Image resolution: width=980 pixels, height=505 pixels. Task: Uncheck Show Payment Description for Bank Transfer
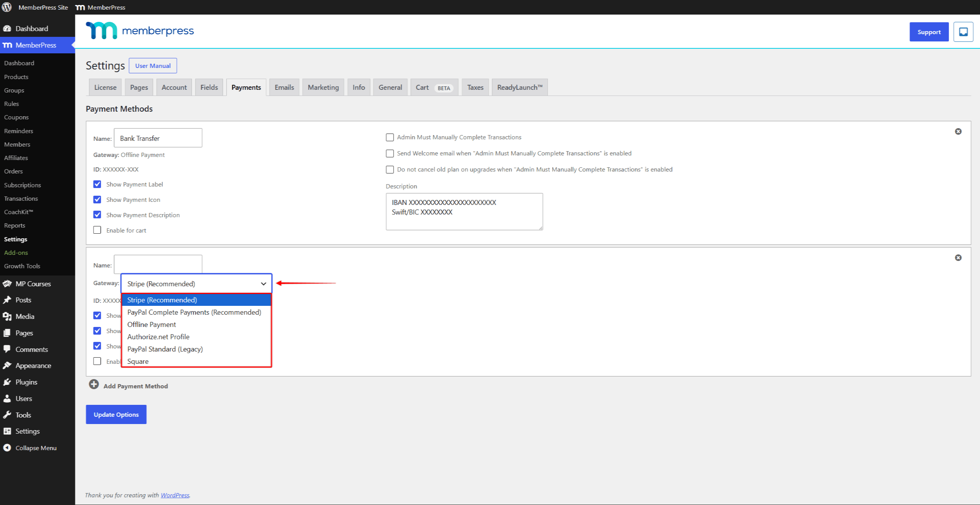(x=97, y=215)
